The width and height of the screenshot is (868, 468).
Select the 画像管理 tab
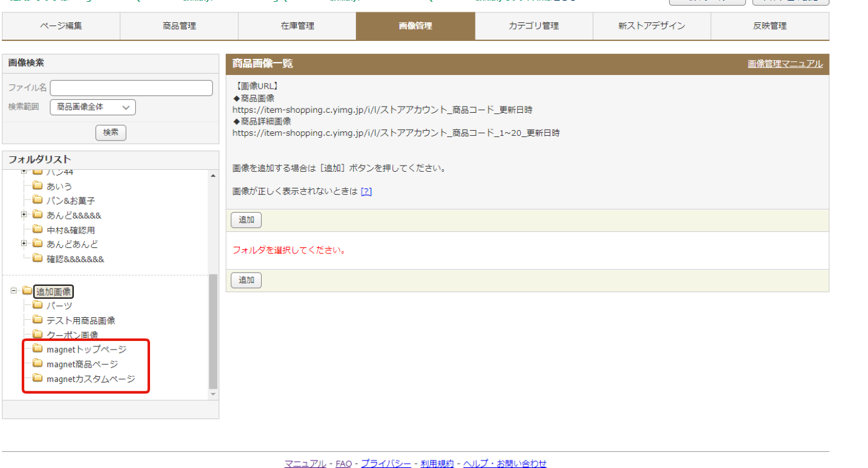point(415,26)
